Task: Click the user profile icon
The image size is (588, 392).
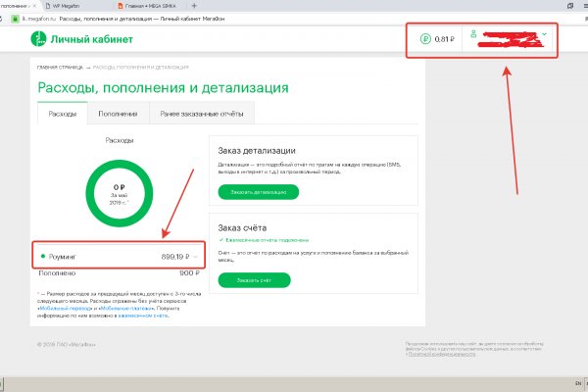Action: [474, 37]
